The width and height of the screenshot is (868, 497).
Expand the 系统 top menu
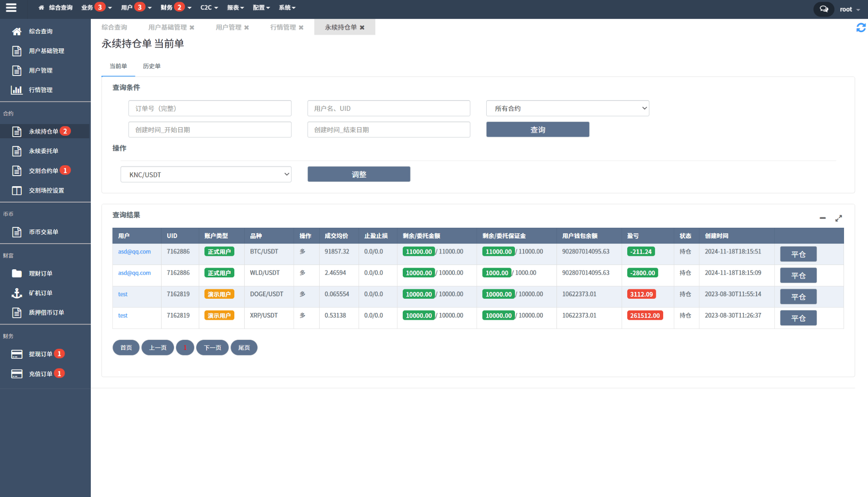tap(287, 8)
